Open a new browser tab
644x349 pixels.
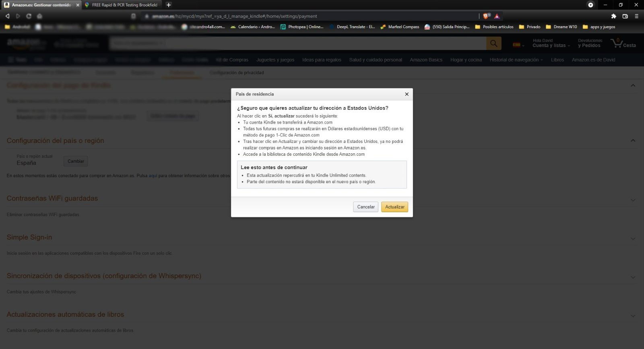pos(169,5)
